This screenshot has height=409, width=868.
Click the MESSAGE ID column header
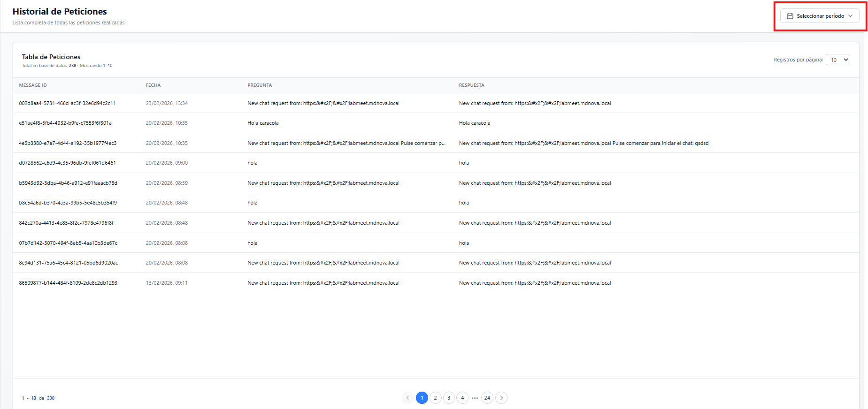click(x=33, y=85)
